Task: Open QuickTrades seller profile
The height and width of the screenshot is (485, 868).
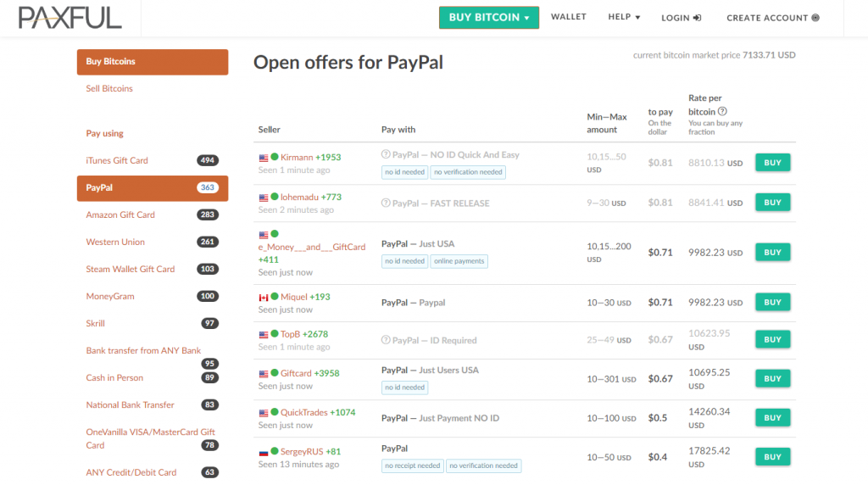Action: point(304,412)
